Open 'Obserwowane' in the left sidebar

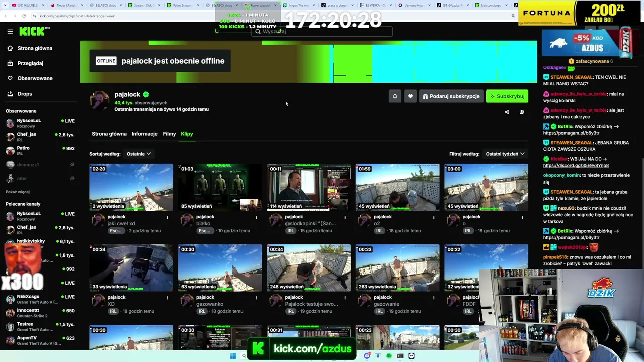point(35,78)
